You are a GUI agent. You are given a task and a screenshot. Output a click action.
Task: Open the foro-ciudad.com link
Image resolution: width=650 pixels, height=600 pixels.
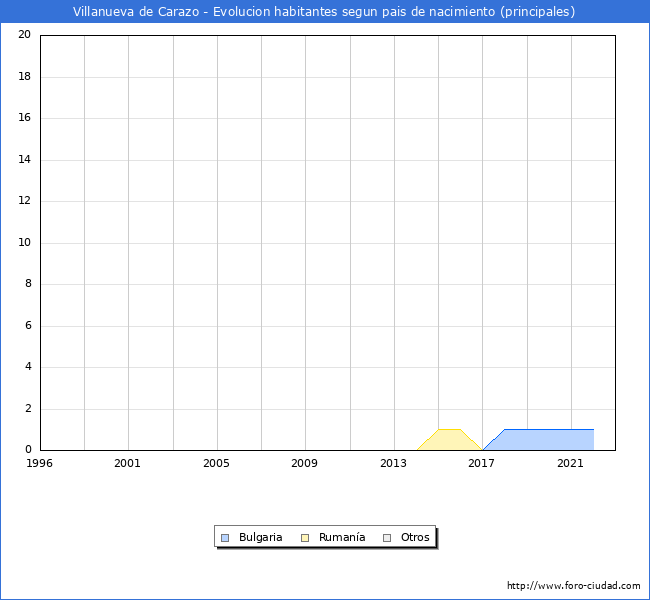[x=573, y=585]
